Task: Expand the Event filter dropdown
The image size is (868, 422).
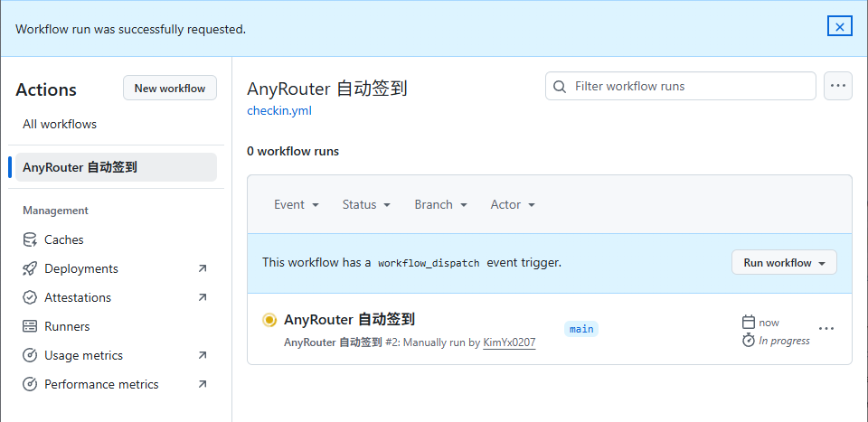Action: (297, 204)
